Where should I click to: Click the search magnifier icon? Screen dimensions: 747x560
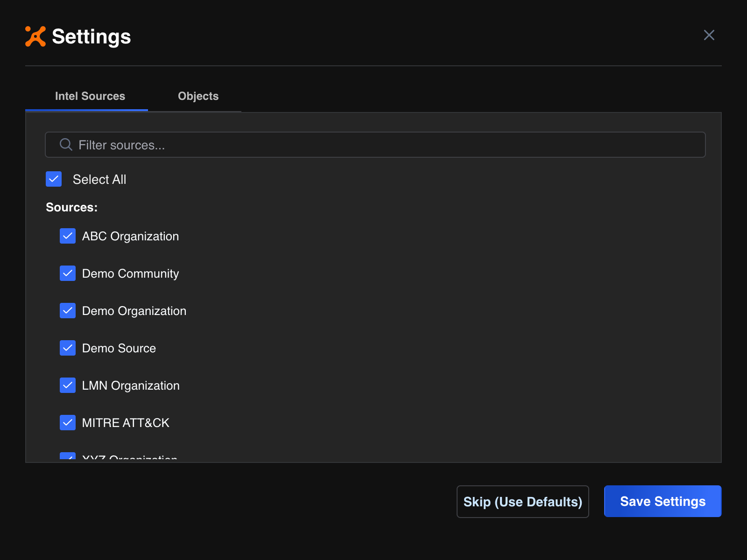(66, 145)
